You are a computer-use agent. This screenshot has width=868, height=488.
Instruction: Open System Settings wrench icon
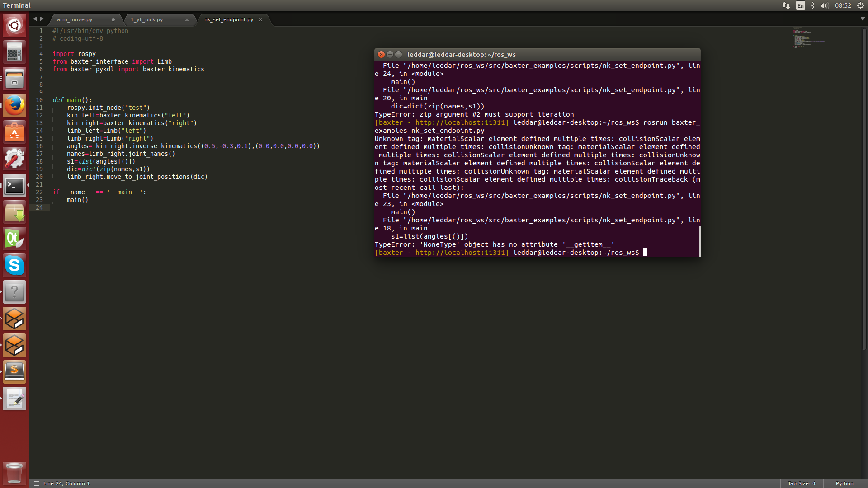click(x=14, y=159)
